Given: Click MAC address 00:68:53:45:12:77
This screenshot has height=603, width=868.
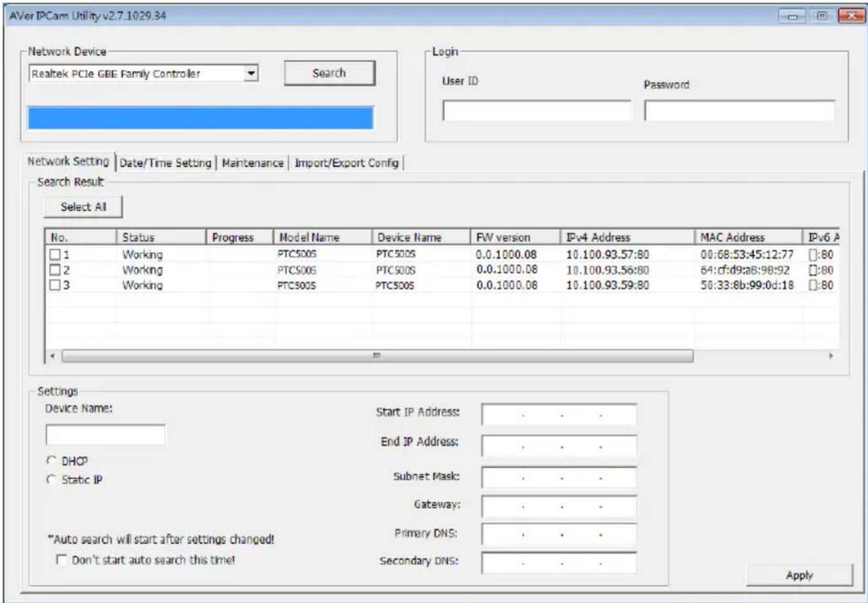Looking at the screenshot, I should (x=746, y=254).
